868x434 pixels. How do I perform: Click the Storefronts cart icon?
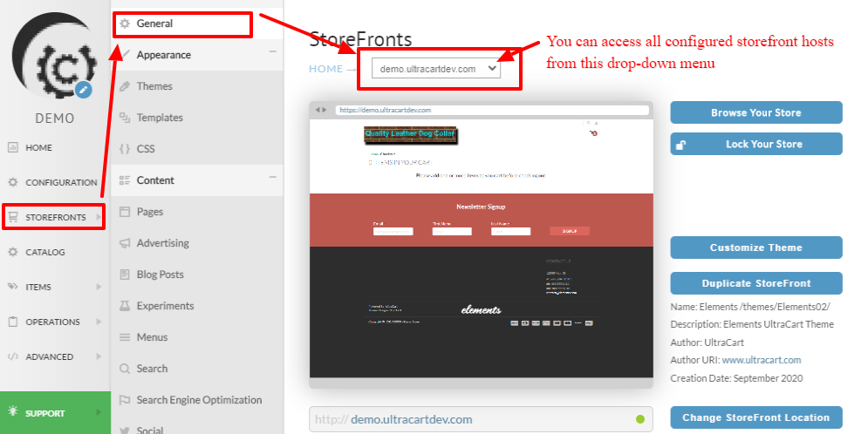13,217
